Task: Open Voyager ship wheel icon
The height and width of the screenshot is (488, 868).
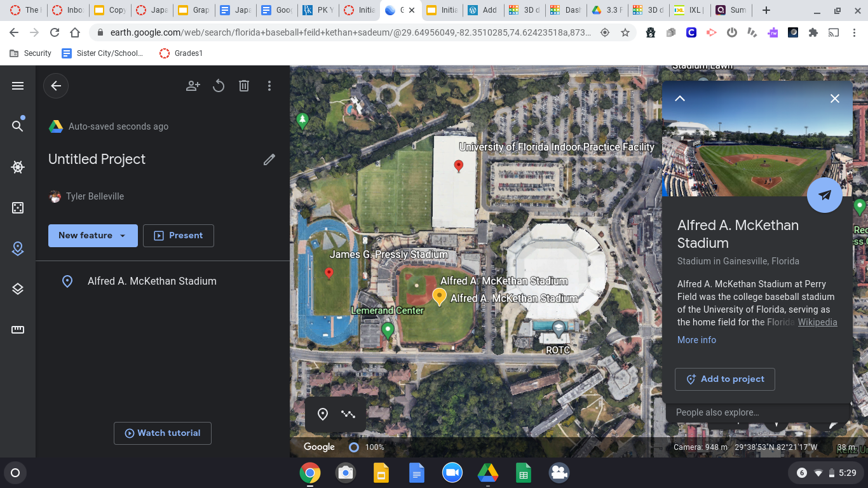Action: 18,167
